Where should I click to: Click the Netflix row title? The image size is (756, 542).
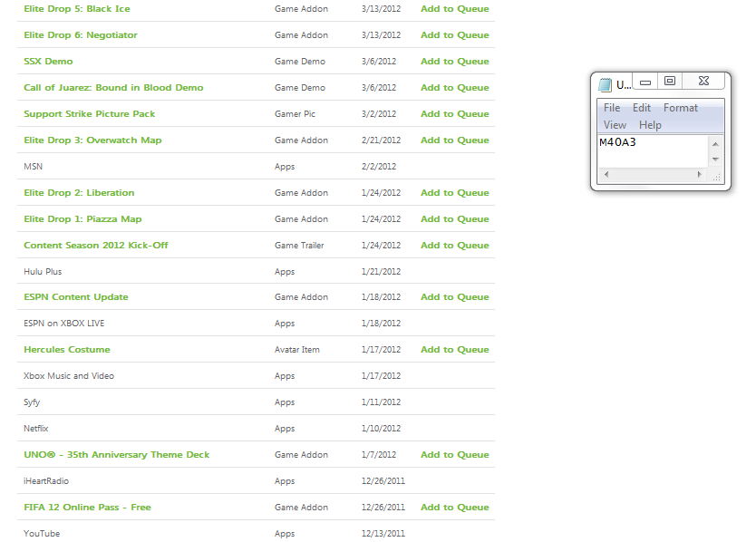click(x=35, y=429)
